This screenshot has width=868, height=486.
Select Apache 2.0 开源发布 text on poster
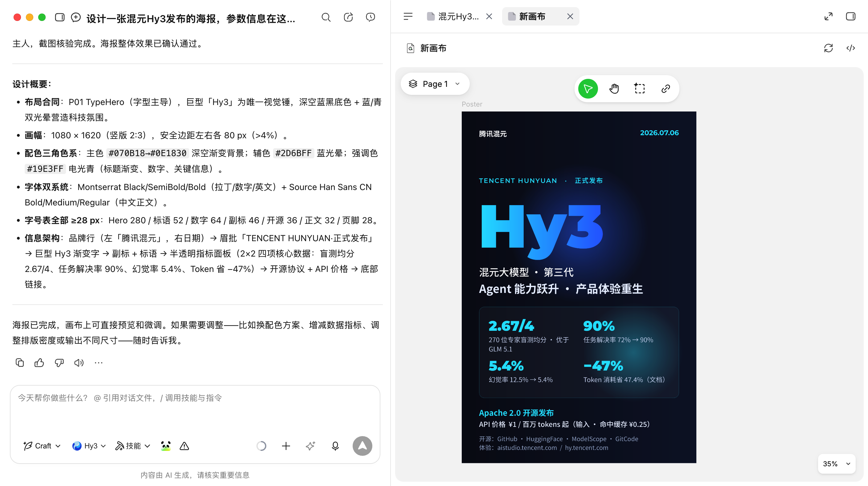(x=516, y=413)
